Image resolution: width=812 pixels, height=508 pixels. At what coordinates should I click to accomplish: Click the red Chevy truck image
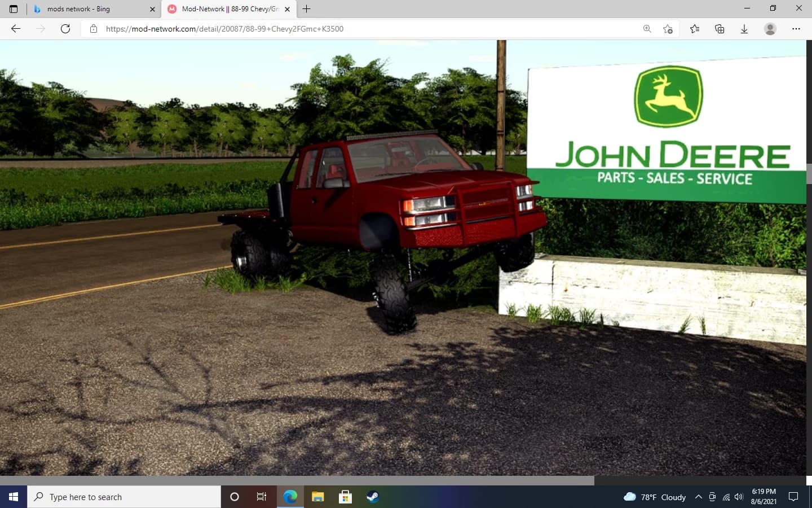click(x=383, y=231)
